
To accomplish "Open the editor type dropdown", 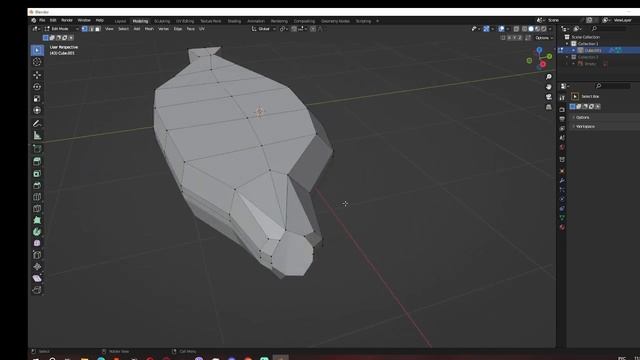I will [36, 29].
